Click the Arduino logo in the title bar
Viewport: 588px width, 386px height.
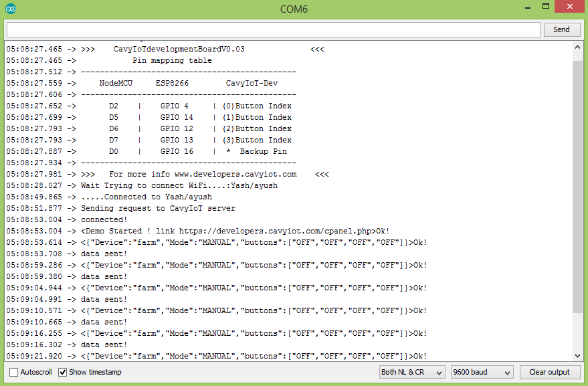click(11, 9)
